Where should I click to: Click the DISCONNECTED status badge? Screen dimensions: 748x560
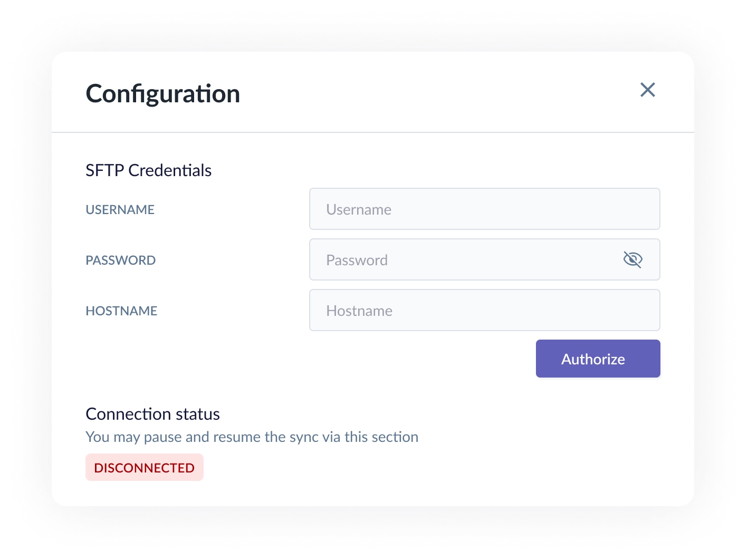(145, 467)
